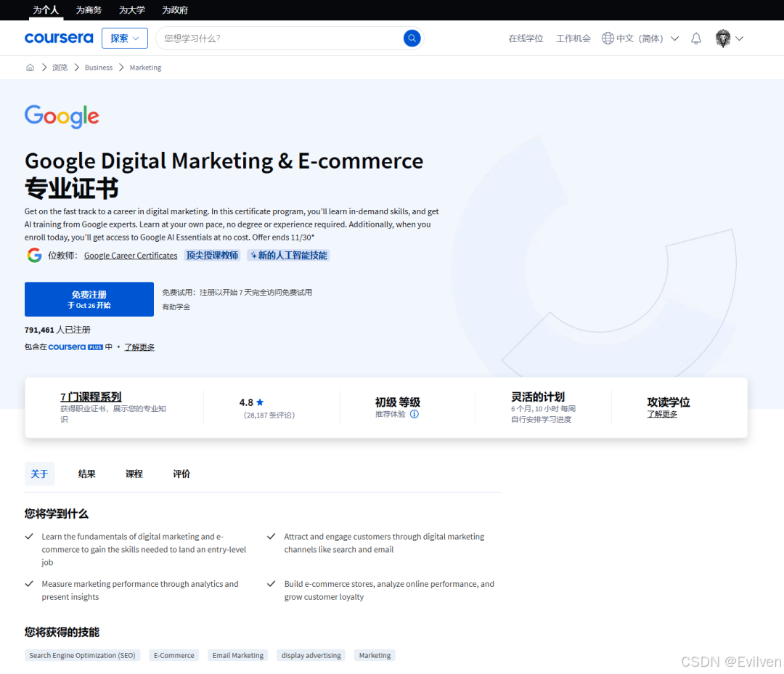Click the Google G instructor icon

pos(34,255)
